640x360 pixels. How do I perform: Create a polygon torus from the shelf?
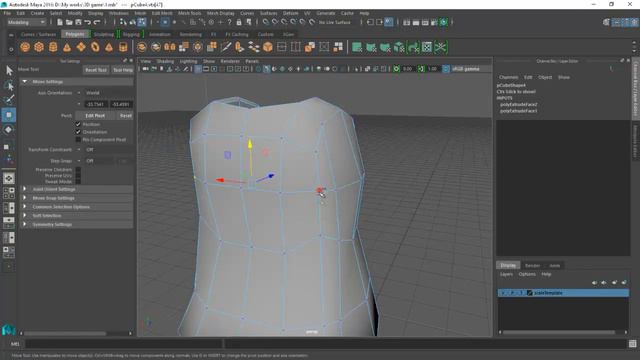[x=95, y=47]
